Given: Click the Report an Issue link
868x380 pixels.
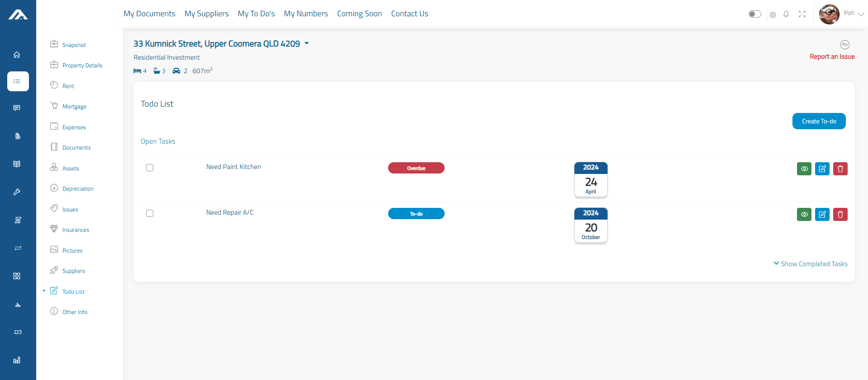Looking at the screenshot, I should 832,56.
